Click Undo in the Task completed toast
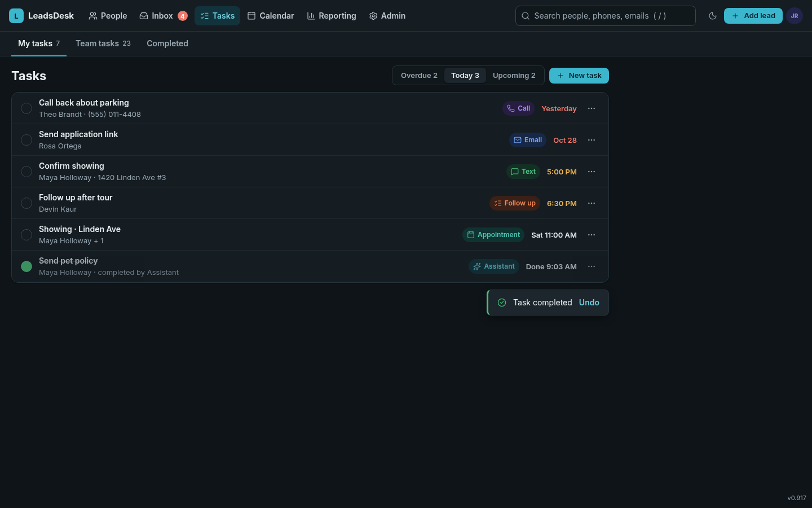 coord(589,303)
